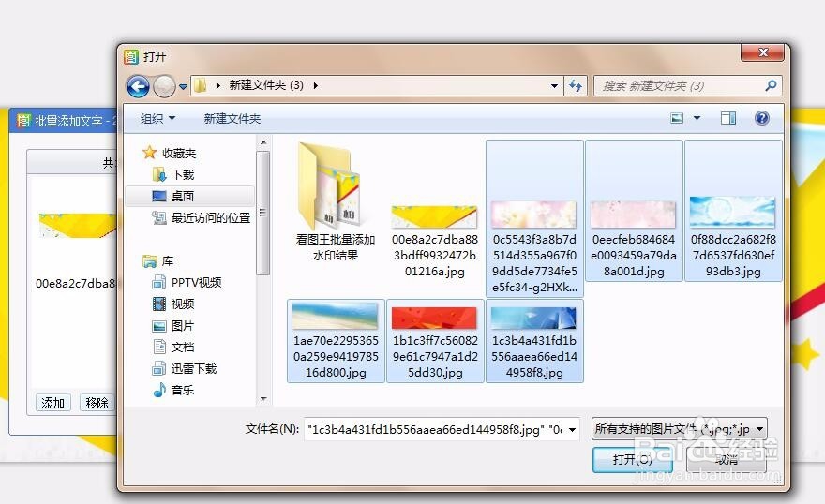Open the PPTV视频 library
Screen dimensions: 825x504
[196, 282]
